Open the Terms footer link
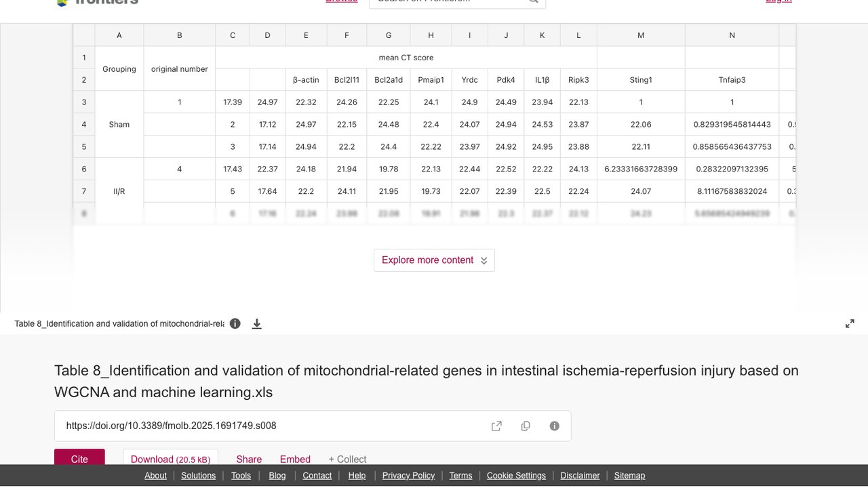 point(460,476)
